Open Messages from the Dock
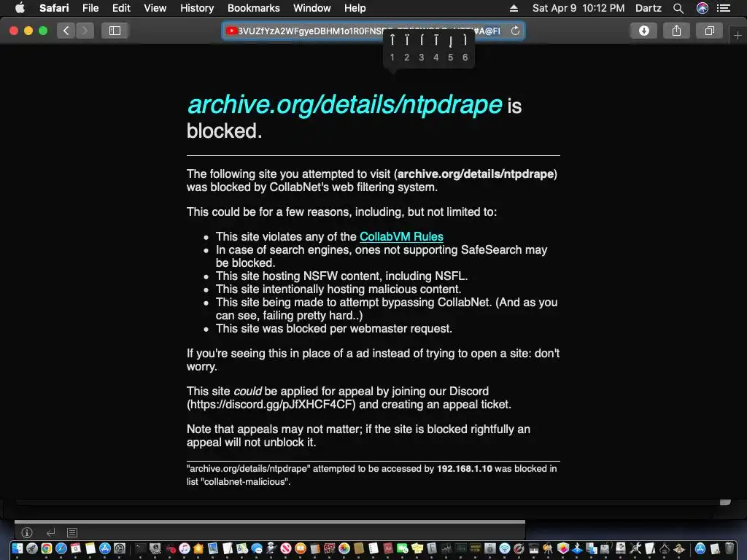This screenshot has width=747, height=560. [x=257, y=548]
